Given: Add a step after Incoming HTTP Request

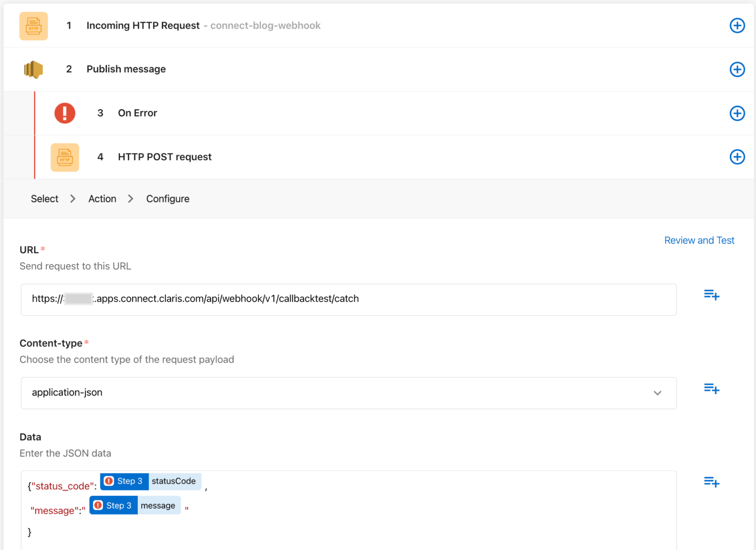Looking at the screenshot, I should pyautogui.click(x=737, y=26).
